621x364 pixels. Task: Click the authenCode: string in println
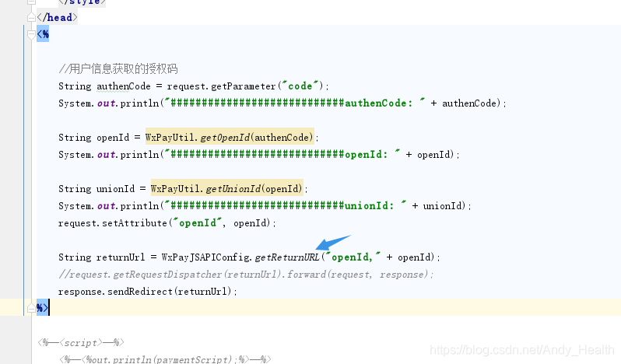(295, 103)
